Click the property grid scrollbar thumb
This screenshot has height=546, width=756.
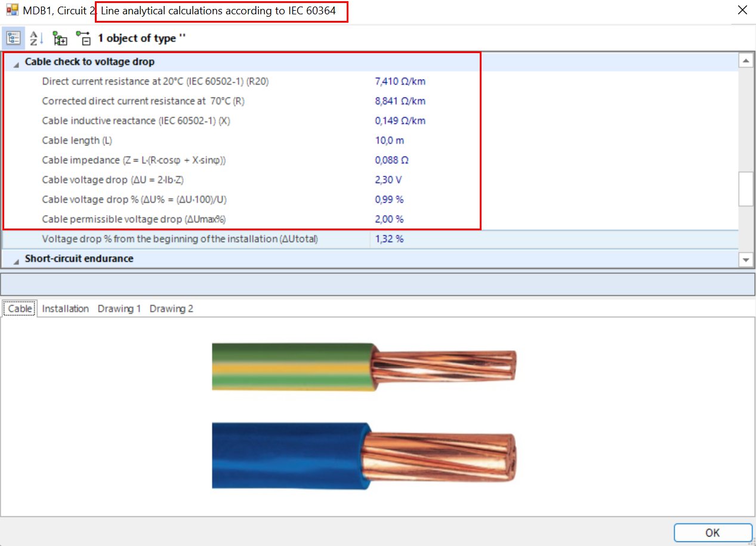point(746,190)
